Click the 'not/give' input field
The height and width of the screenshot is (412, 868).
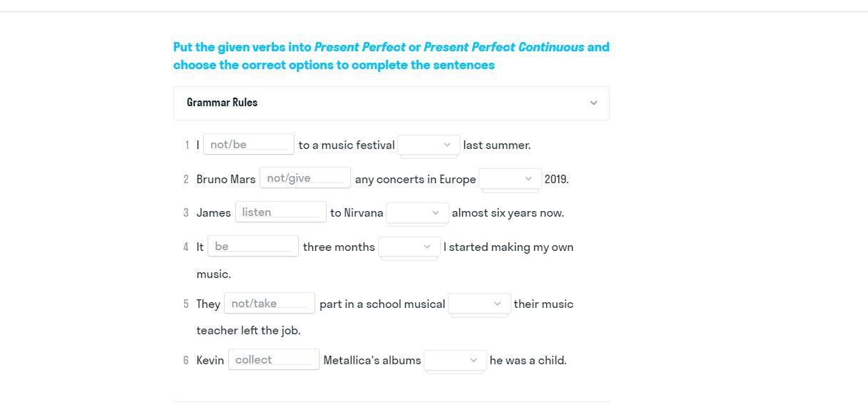(x=305, y=178)
